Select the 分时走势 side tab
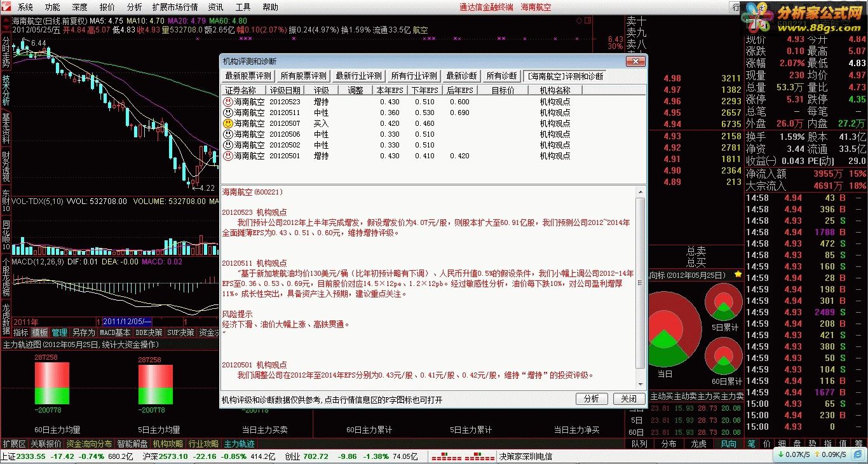This screenshot has width=868, height=464. [6, 51]
